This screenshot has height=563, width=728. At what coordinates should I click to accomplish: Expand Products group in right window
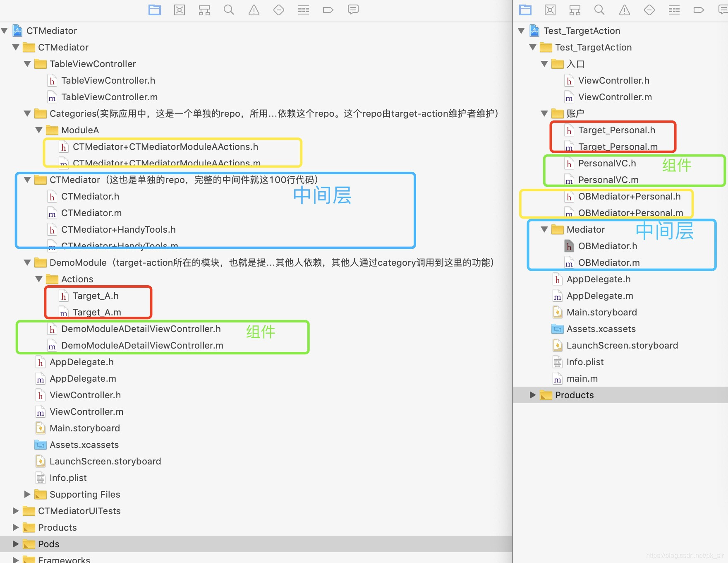533,395
